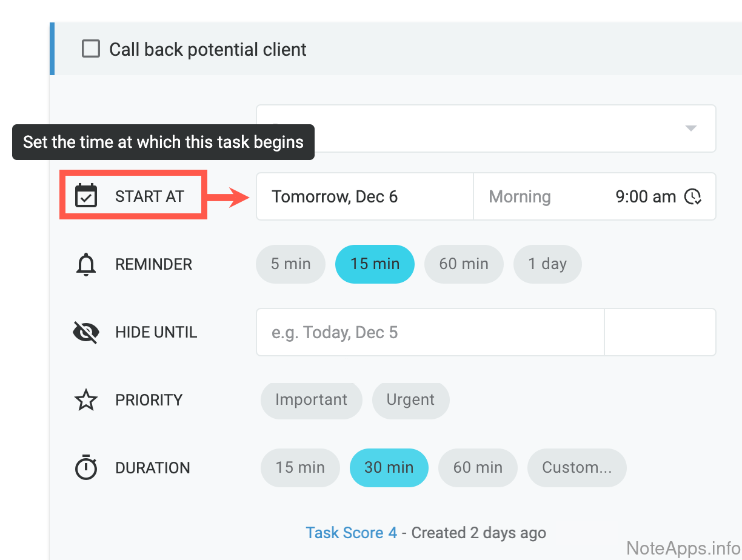Mark the task as Important

pyautogui.click(x=311, y=400)
